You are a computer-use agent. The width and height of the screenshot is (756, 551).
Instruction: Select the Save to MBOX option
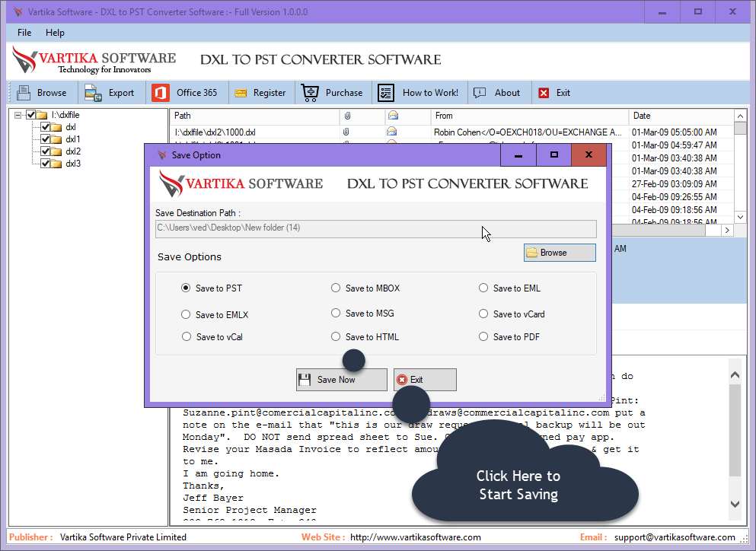pos(336,288)
